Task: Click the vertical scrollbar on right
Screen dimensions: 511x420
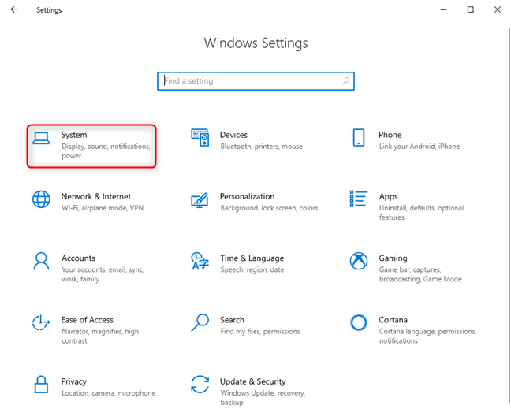Action: coord(509,216)
